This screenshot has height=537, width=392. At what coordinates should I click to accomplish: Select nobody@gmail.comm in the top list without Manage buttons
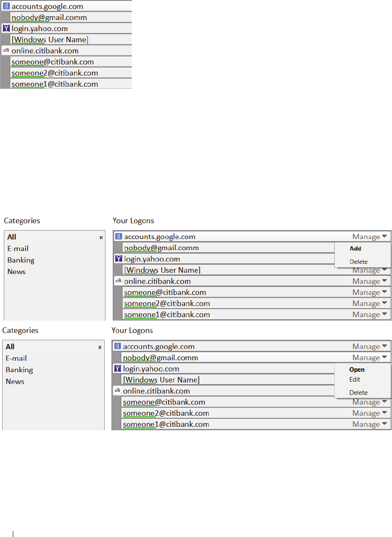(x=71, y=18)
